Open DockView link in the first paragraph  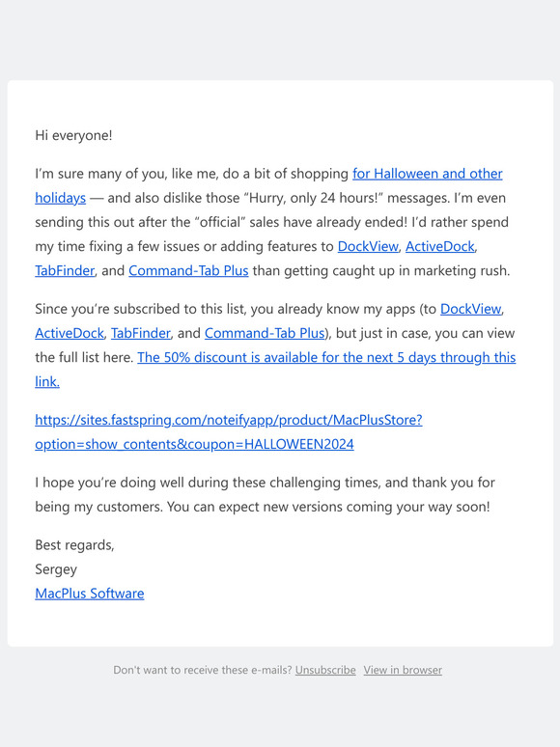[x=368, y=246]
